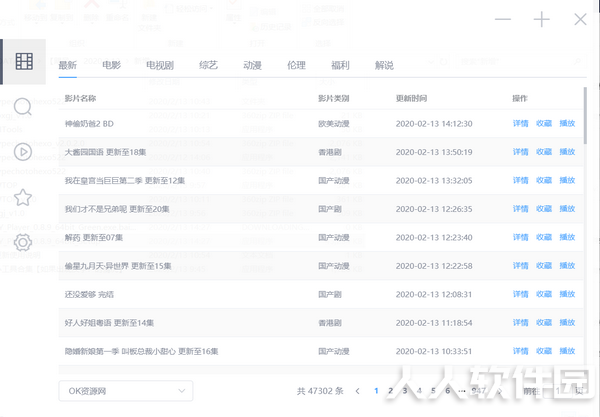View 详情 for 偷星九月天·异世界
The image size is (600, 417).
coord(521,266)
